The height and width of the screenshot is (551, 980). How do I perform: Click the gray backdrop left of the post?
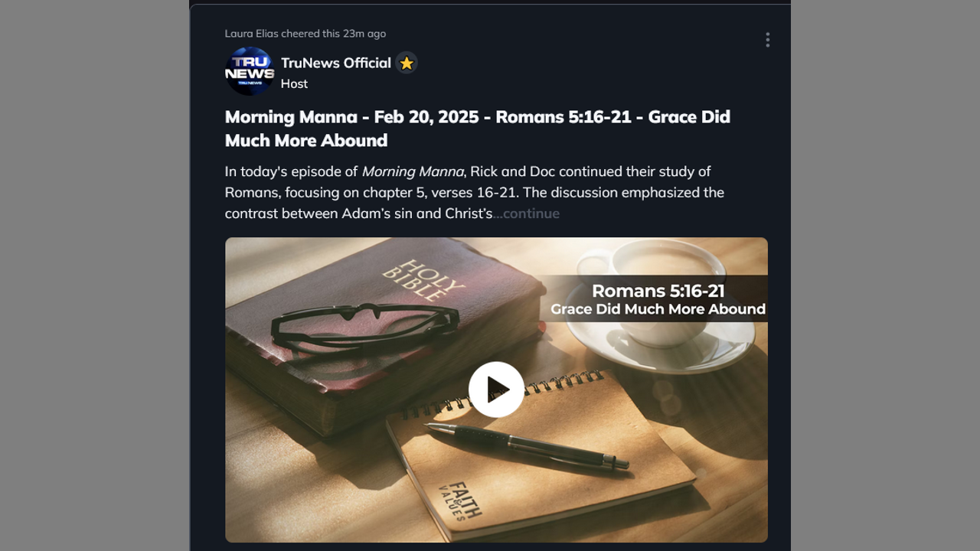(x=94, y=275)
